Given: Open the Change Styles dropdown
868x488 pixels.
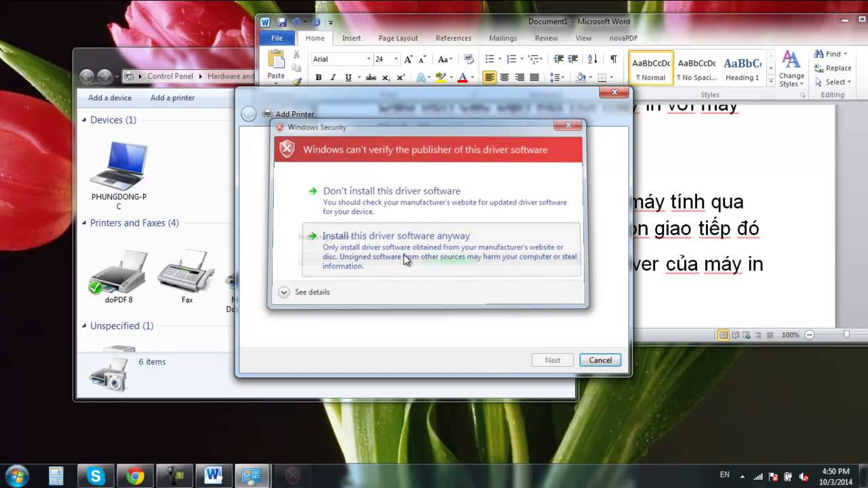Looking at the screenshot, I should point(791,69).
